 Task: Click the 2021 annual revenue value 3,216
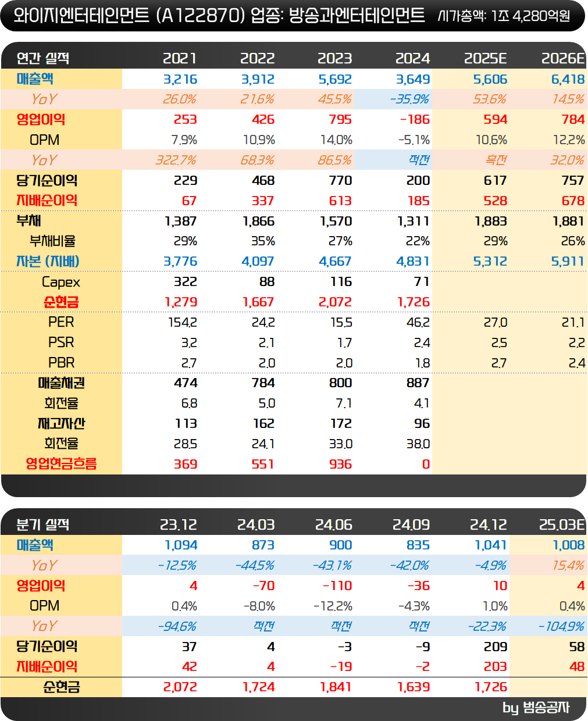click(x=180, y=79)
